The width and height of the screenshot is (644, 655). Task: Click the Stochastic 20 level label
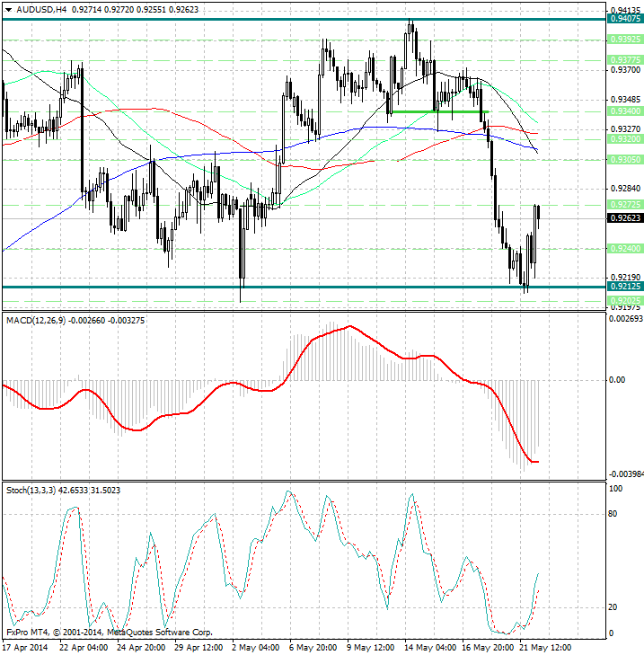point(613,607)
